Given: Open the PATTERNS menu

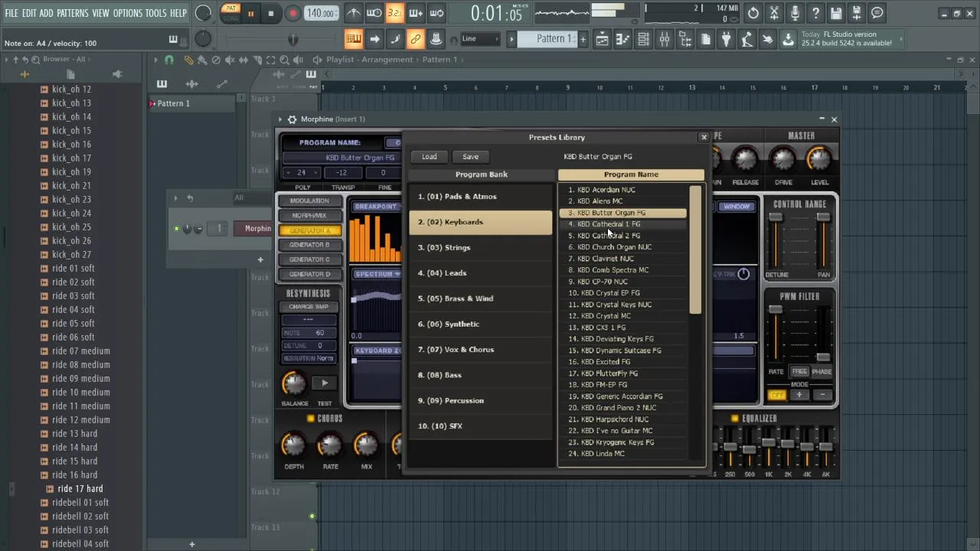Looking at the screenshot, I should [x=73, y=13].
